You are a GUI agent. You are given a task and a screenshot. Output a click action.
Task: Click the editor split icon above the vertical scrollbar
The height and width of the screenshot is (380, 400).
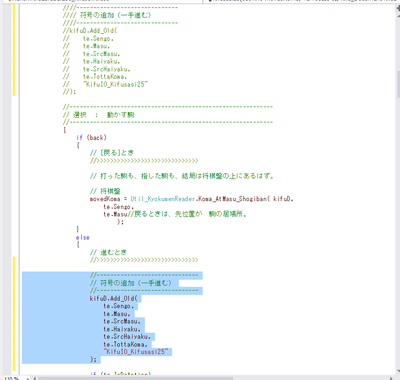tap(398, 8)
